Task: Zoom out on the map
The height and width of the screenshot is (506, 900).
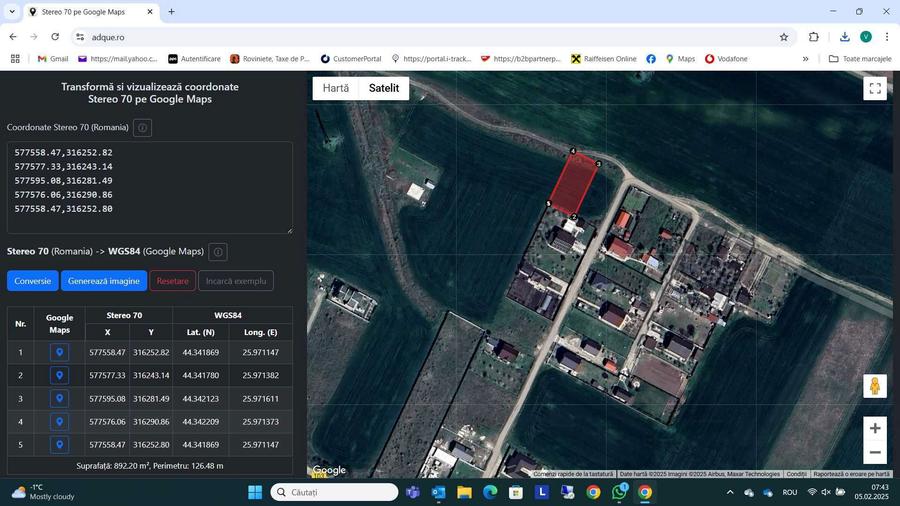Action: (x=875, y=452)
